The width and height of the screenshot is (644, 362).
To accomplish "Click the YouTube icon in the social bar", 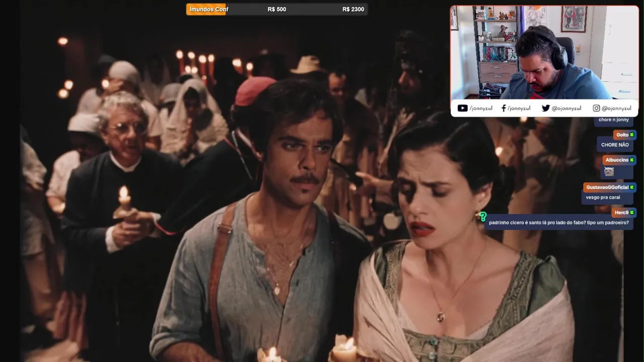I will click(462, 108).
